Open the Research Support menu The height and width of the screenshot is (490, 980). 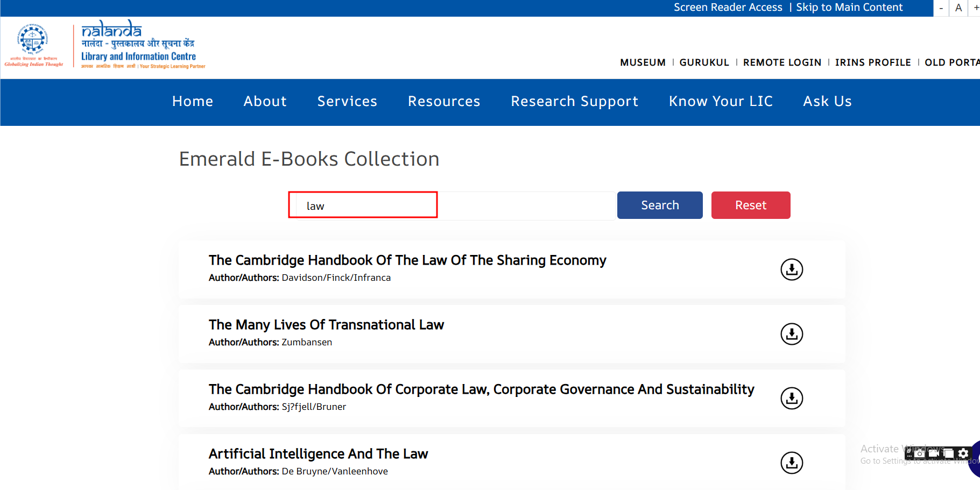pyautogui.click(x=574, y=102)
